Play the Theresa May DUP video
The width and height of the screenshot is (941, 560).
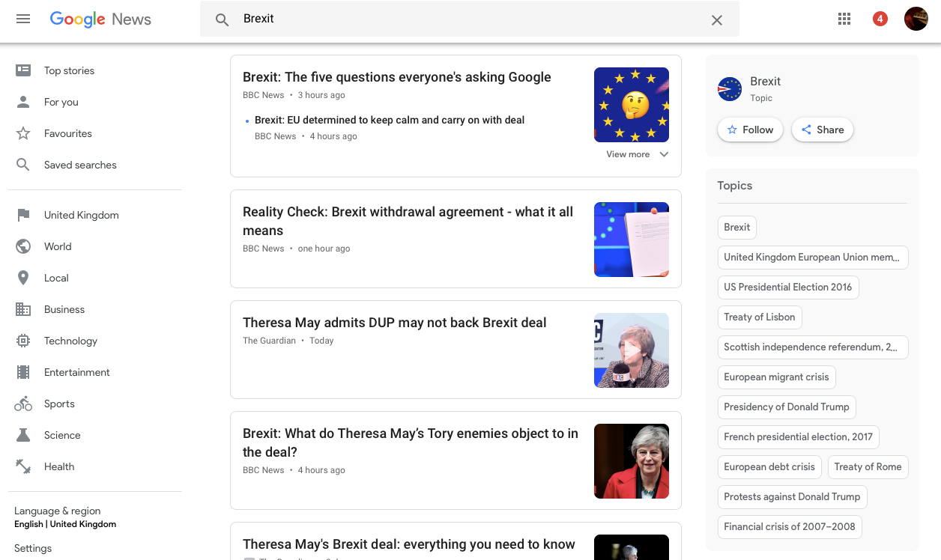point(632,350)
